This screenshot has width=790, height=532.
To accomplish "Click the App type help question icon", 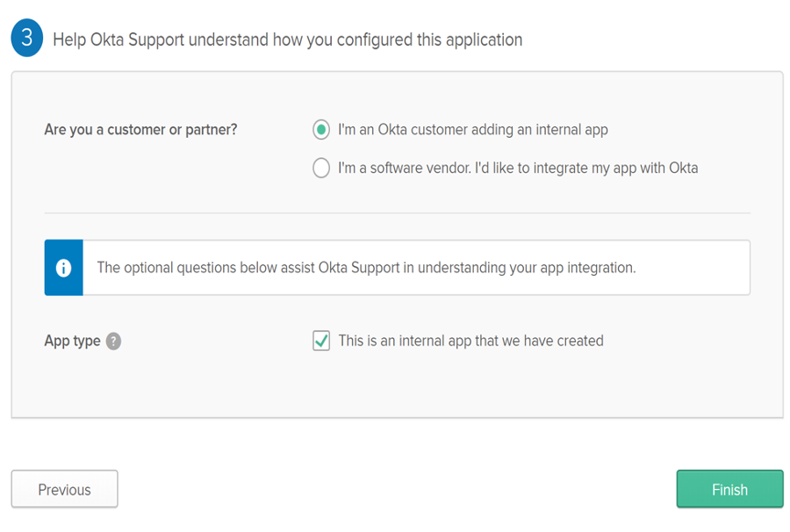I will (113, 341).
